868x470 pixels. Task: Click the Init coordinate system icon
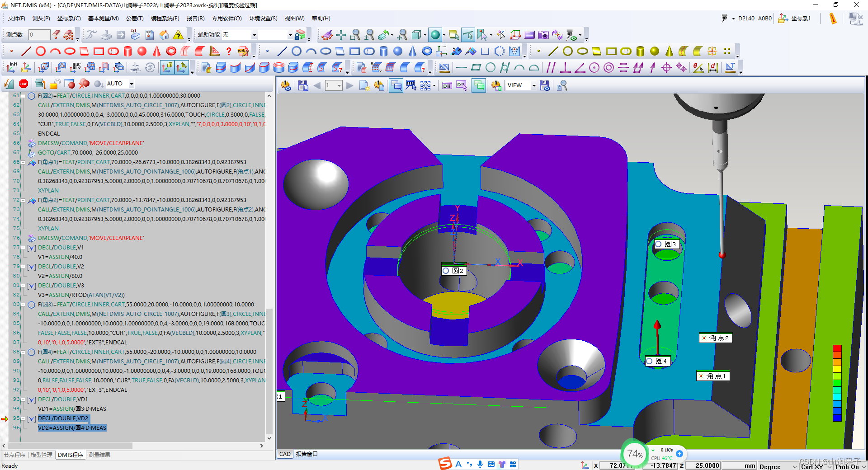coord(12,68)
